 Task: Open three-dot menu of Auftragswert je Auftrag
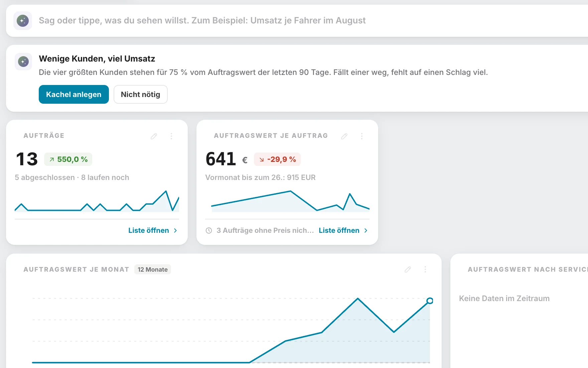pyautogui.click(x=362, y=136)
